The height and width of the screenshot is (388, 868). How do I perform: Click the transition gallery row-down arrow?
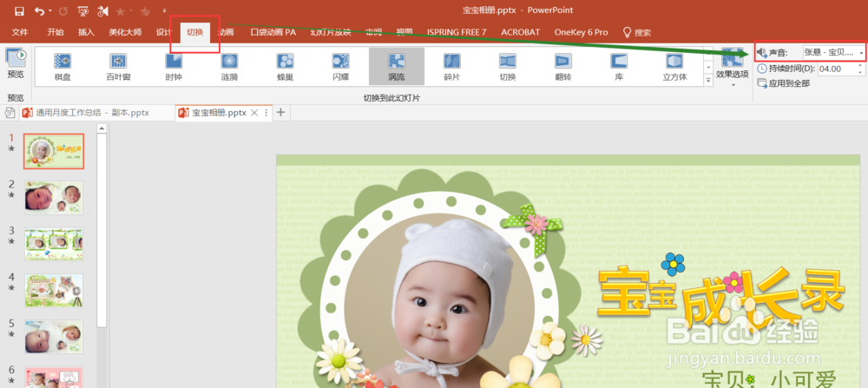coord(708,67)
